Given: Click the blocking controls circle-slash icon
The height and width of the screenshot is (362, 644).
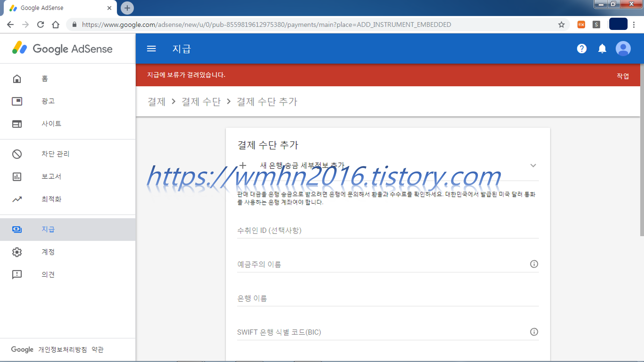Looking at the screenshot, I should tap(17, 154).
